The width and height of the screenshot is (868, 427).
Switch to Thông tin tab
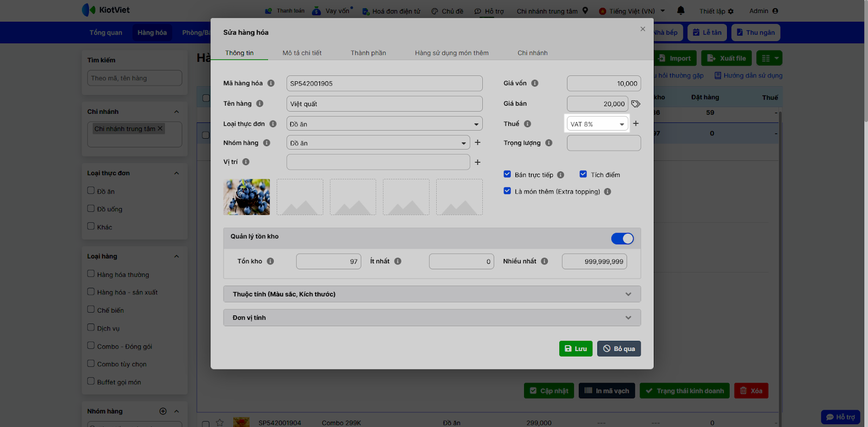point(239,53)
